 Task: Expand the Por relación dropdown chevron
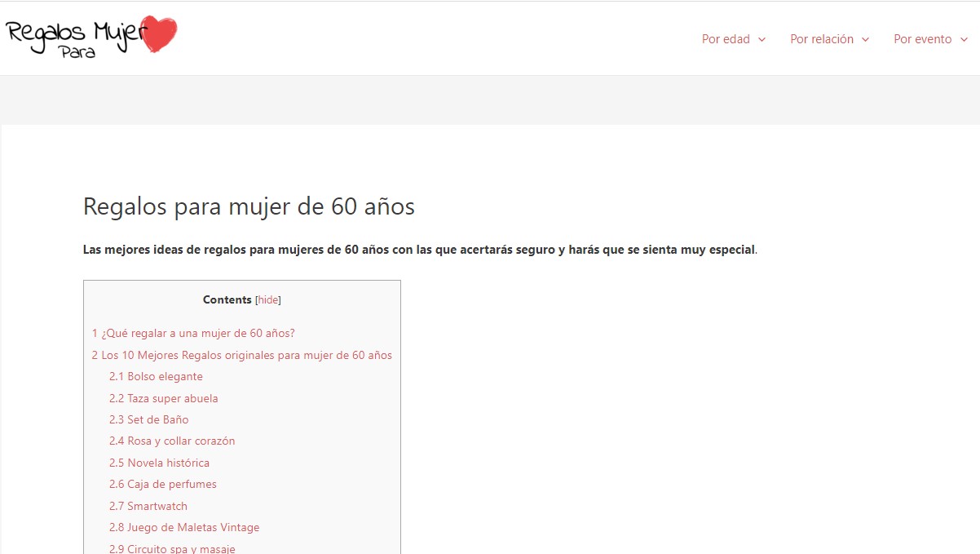pyautogui.click(x=865, y=40)
